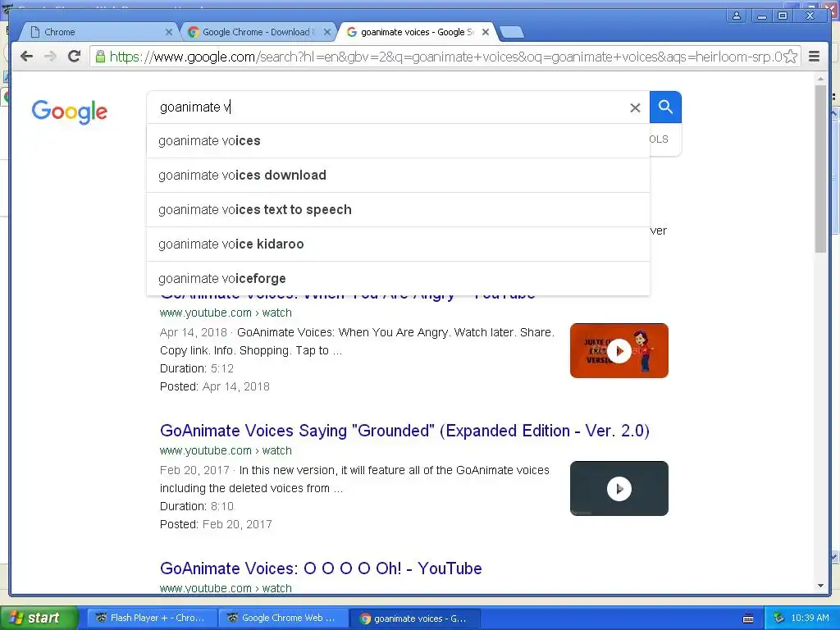Choose suggestion 'goanimate voices text to speech'
Viewport: 840px width, 630px height.
tap(398, 209)
